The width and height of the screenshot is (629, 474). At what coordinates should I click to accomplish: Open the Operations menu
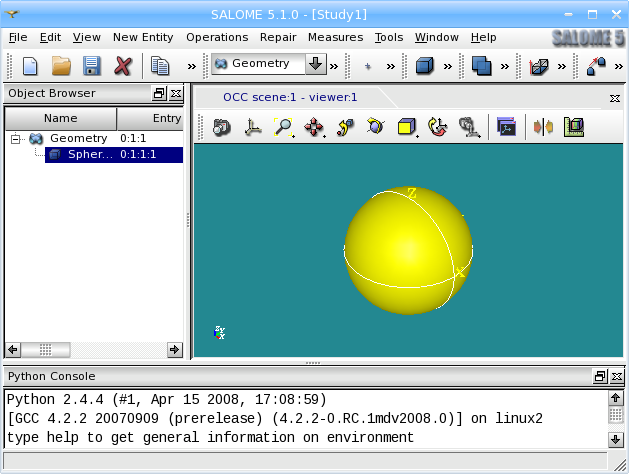tap(217, 37)
